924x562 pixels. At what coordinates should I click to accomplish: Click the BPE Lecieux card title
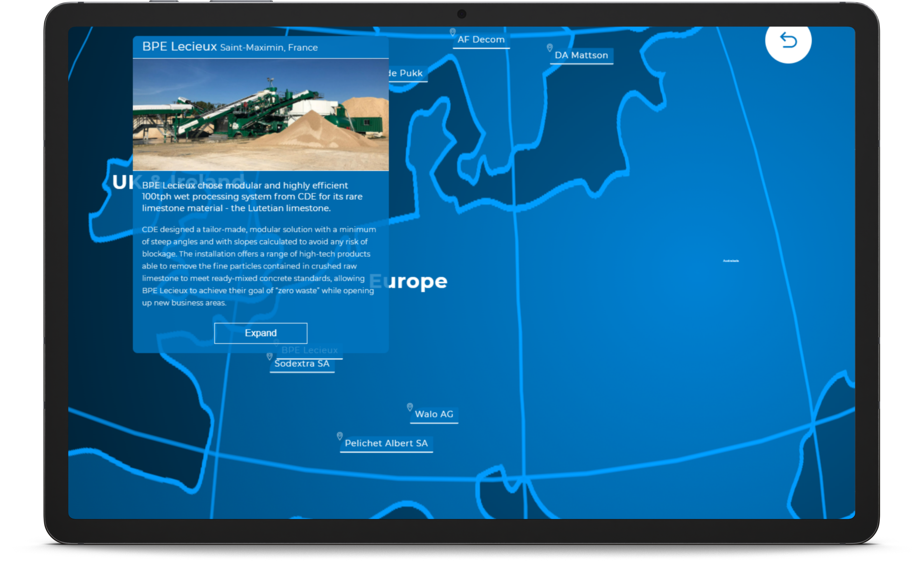click(179, 46)
